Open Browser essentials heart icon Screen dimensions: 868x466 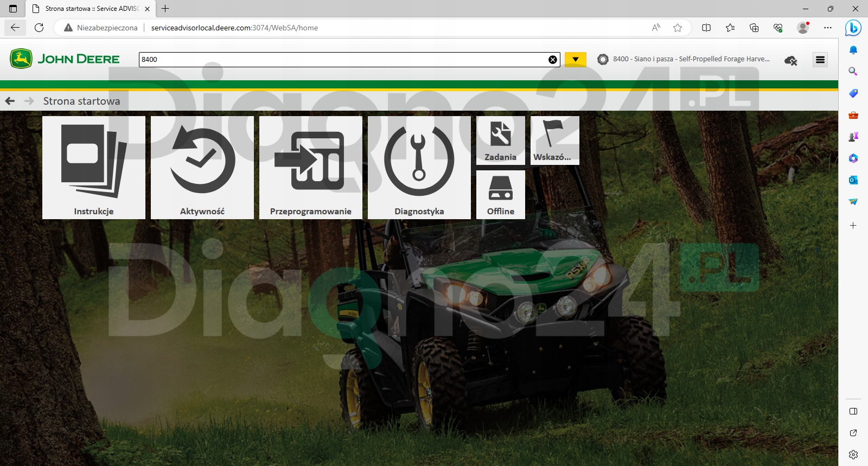(778, 28)
